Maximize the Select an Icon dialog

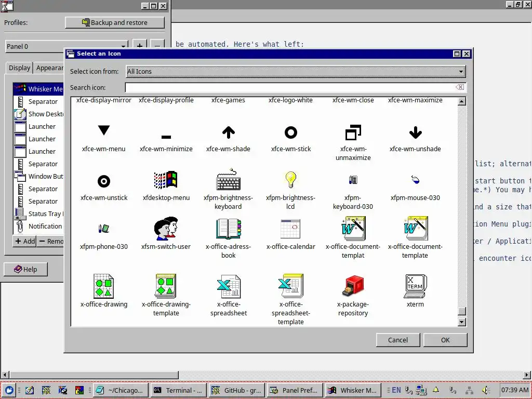click(x=457, y=54)
